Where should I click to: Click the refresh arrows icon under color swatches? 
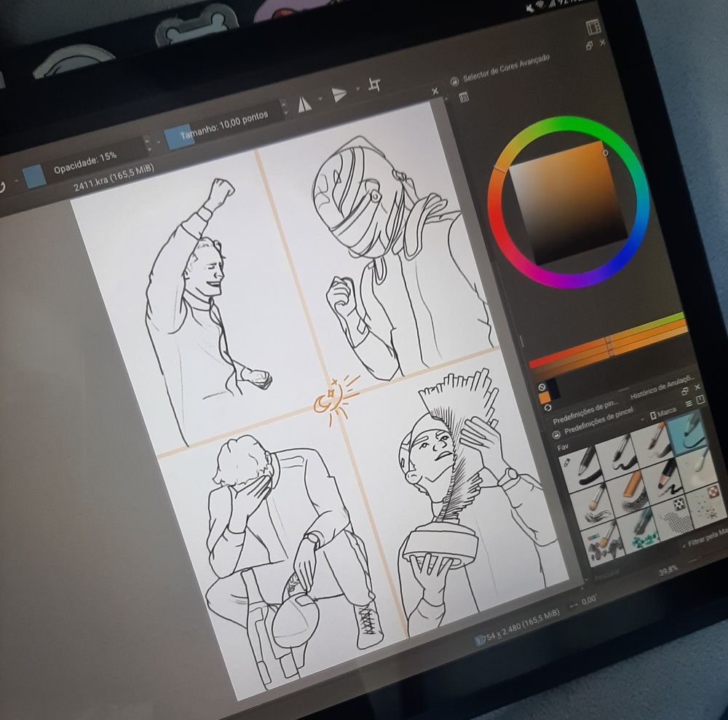point(548,408)
